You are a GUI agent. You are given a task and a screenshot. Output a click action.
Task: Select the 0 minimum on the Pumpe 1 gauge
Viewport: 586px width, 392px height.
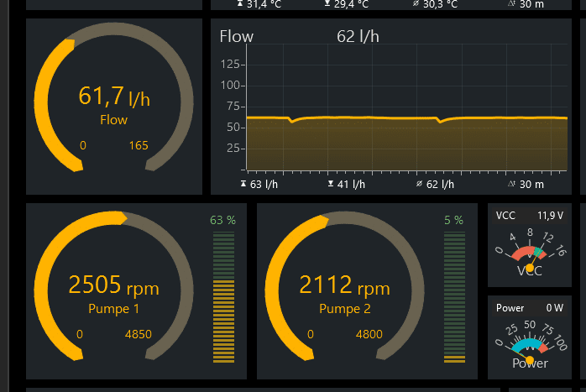(x=80, y=334)
